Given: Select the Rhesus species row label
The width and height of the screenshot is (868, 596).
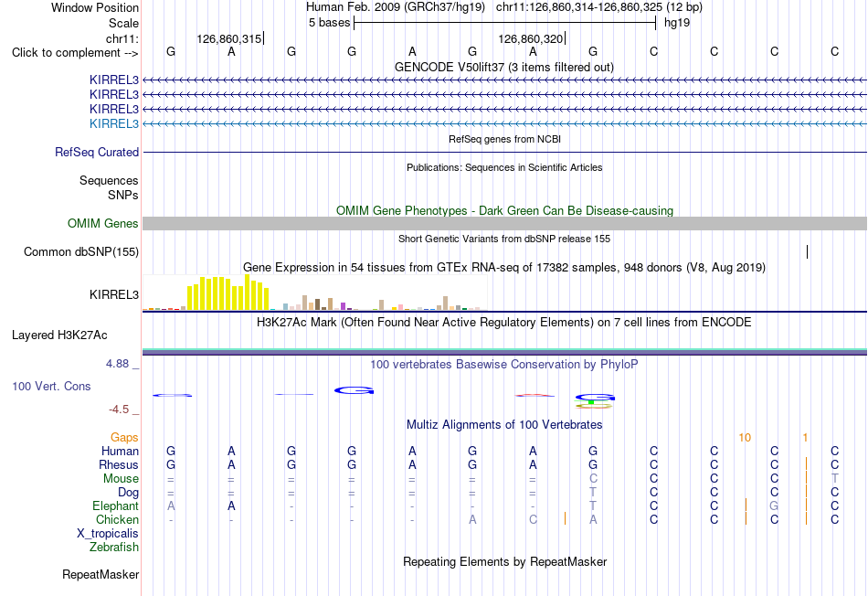Looking at the screenshot, I should [x=119, y=464].
